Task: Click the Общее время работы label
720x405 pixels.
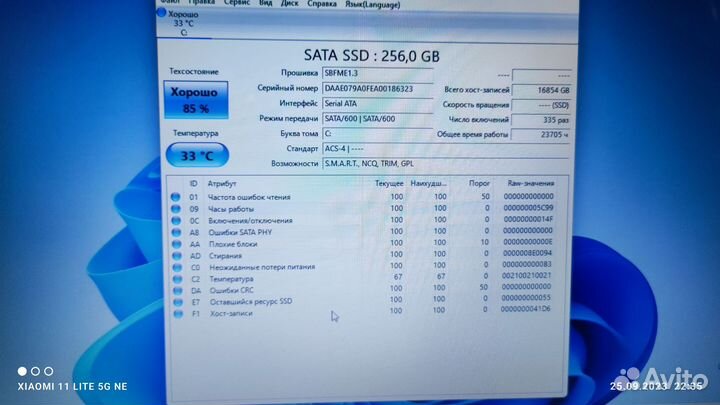Action: point(472,135)
